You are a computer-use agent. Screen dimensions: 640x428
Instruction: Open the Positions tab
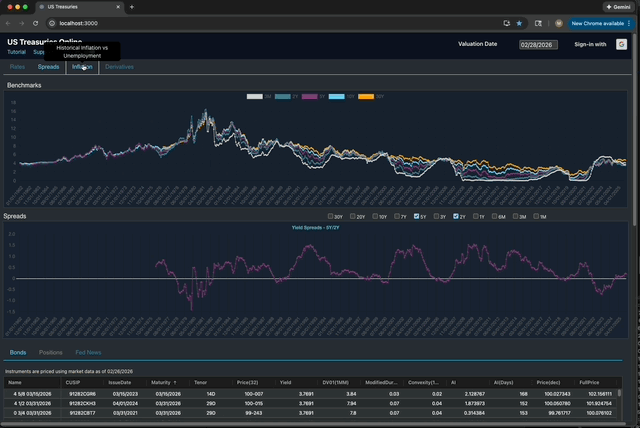50,353
